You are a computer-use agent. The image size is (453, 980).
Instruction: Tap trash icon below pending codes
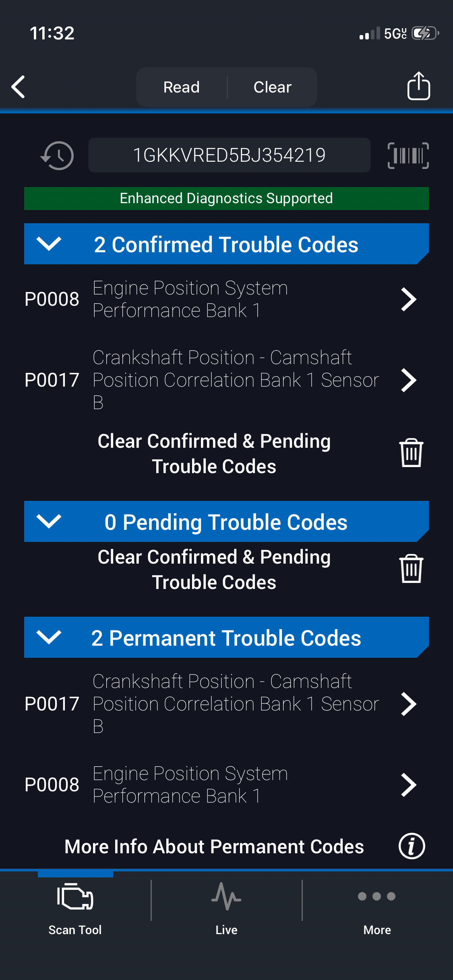(x=411, y=569)
